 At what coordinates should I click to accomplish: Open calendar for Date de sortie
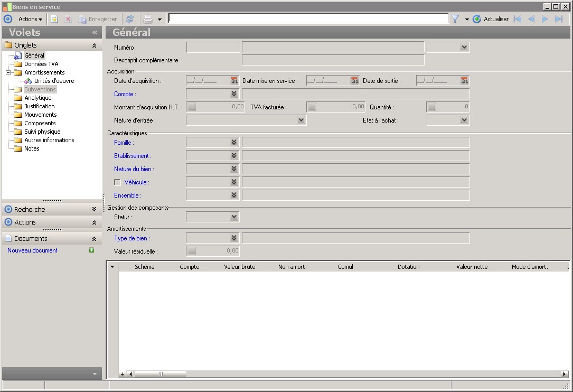point(464,81)
